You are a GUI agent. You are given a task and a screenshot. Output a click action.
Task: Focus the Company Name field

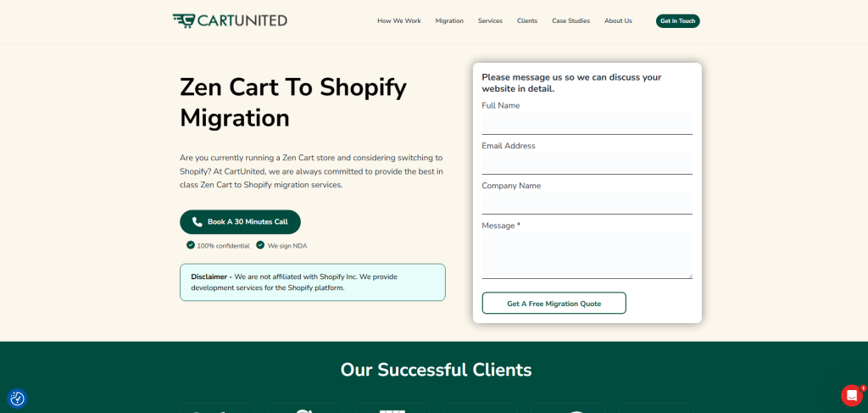point(587,204)
